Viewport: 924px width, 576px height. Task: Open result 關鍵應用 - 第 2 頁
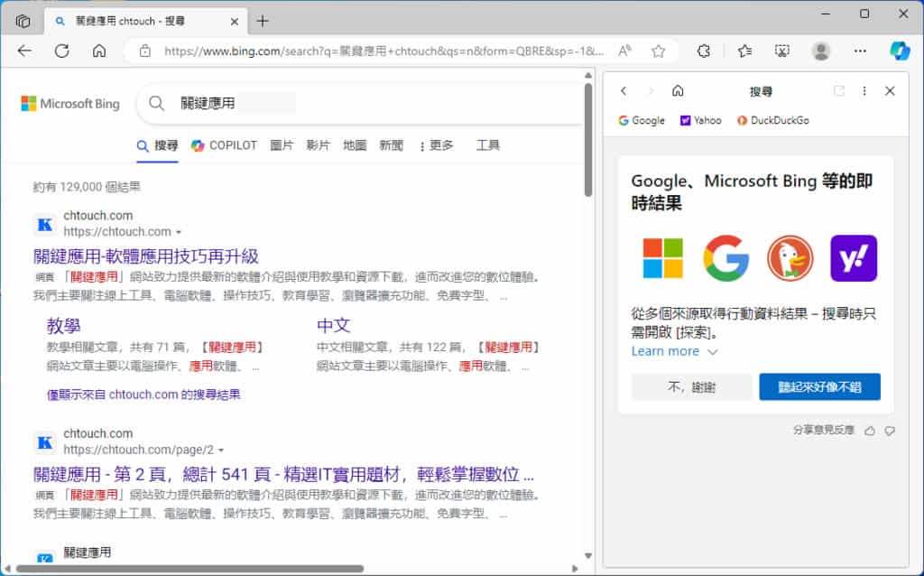[283, 475]
